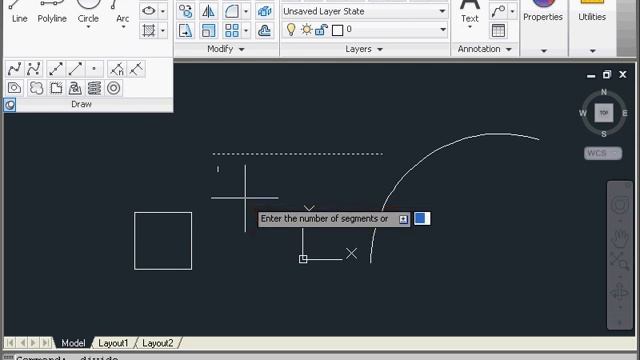Screen dimensions: 640x360
Task: Open the Array flyout arrow
Action: 246,31
